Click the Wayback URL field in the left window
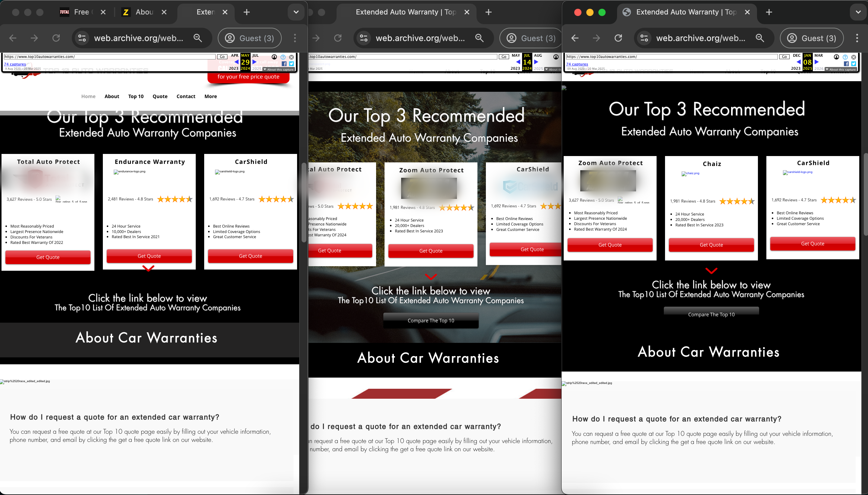Screen dimensions: 868x495 (110, 57)
